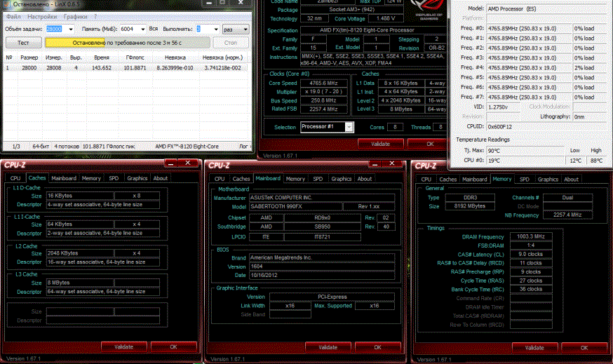Click the ASUSTeK COMPUTER INC. manufacturer field

click(322, 198)
